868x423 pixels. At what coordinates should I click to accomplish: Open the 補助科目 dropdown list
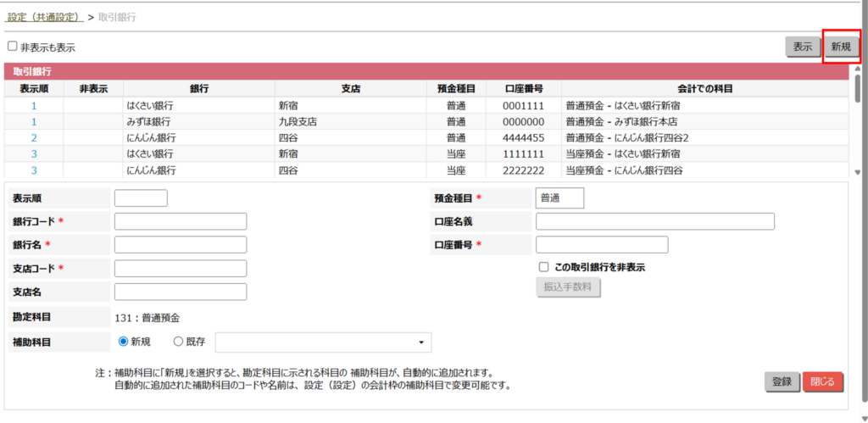point(323,342)
